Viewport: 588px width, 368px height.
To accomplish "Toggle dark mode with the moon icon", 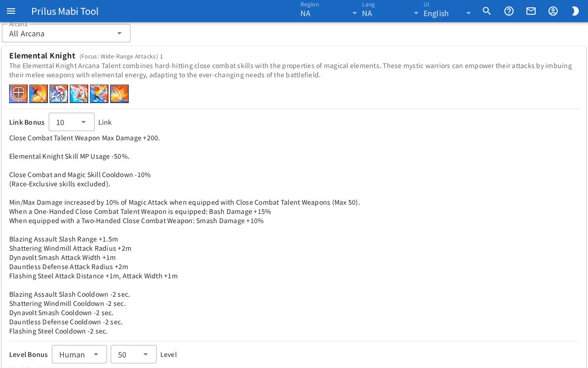I will tap(575, 11).
